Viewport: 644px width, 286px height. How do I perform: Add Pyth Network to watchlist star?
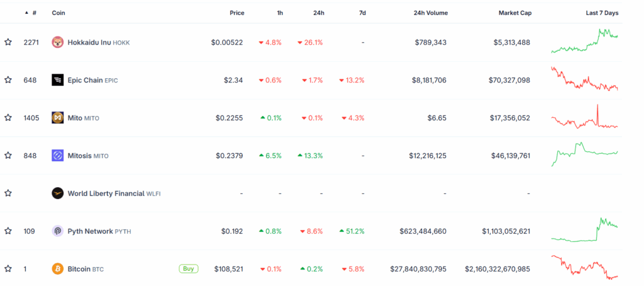8,231
